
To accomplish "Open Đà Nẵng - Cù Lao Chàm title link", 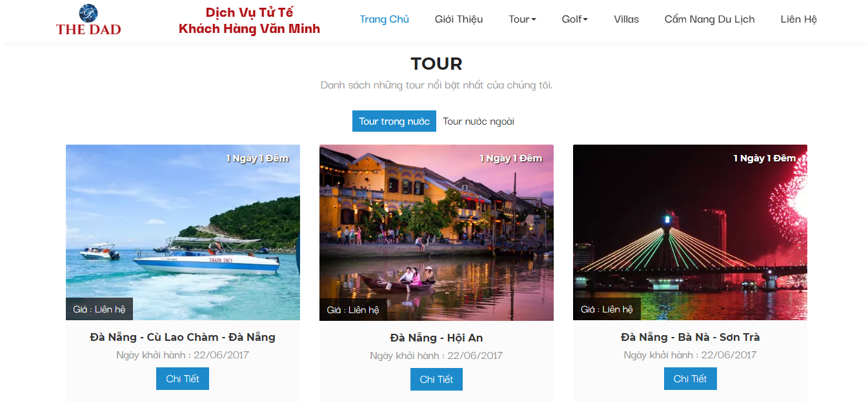I will [x=183, y=337].
